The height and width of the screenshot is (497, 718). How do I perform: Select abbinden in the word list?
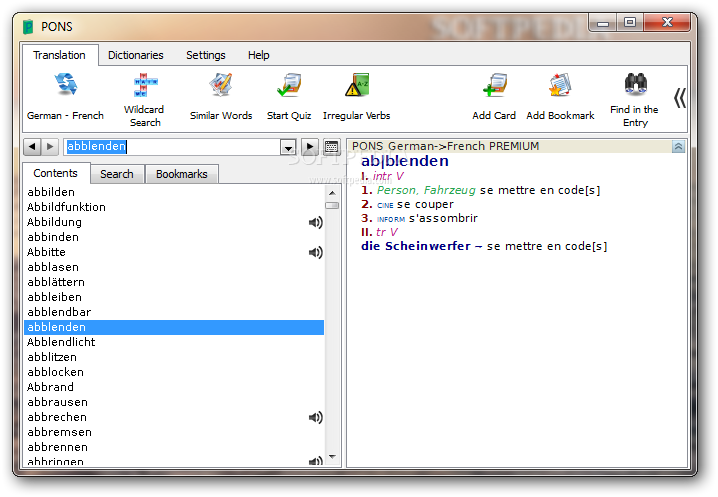(174, 237)
